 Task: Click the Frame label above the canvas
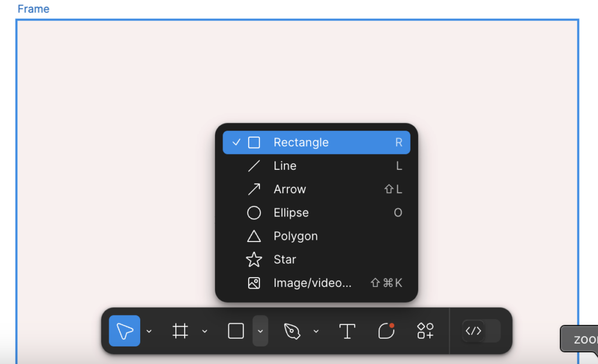click(33, 9)
